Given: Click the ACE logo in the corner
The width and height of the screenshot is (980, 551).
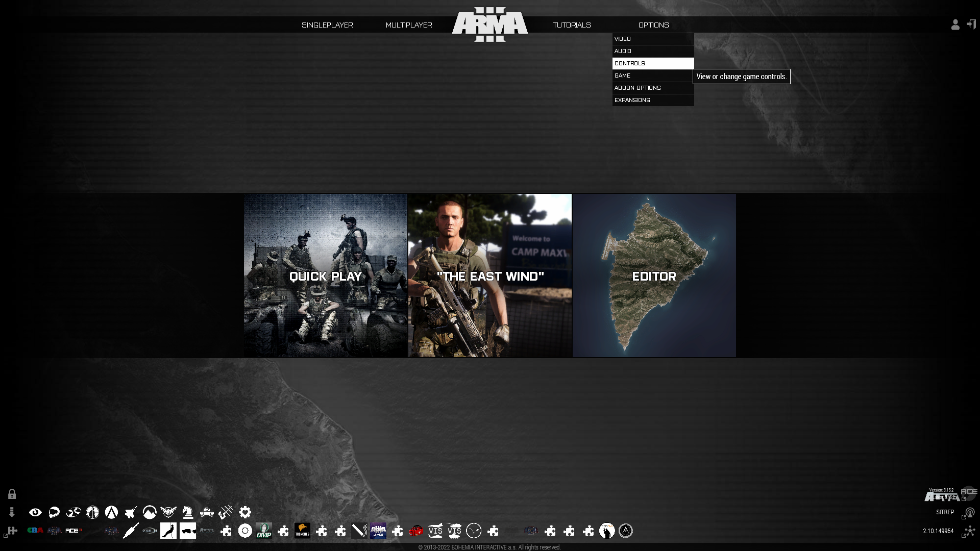Looking at the screenshot, I should [x=968, y=493].
